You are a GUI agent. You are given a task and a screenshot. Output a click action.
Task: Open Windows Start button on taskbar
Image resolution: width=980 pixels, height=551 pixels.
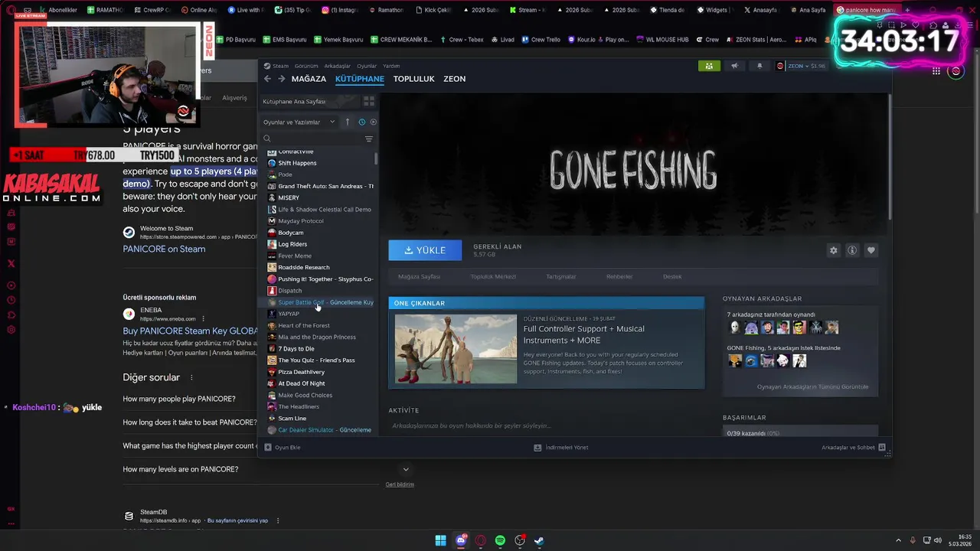pyautogui.click(x=441, y=540)
